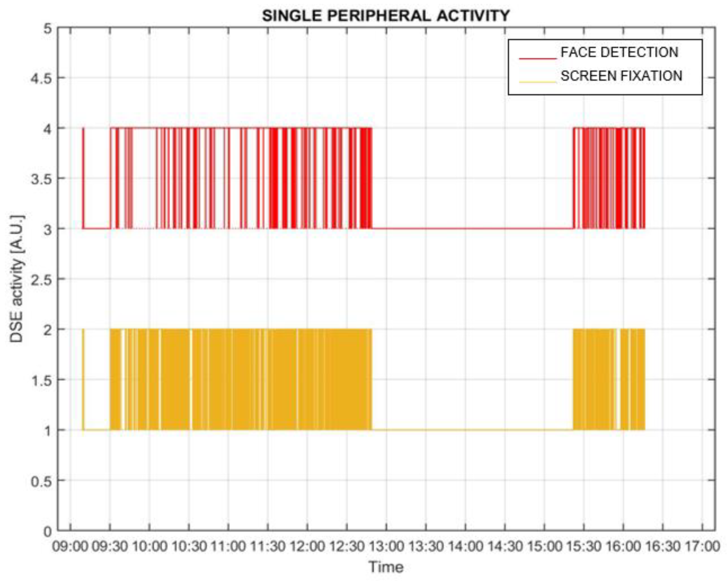Image resolution: width=728 pixels, height=581 pixels.
Task: Click the 17:00 tick label
Action: coord(703,546)
